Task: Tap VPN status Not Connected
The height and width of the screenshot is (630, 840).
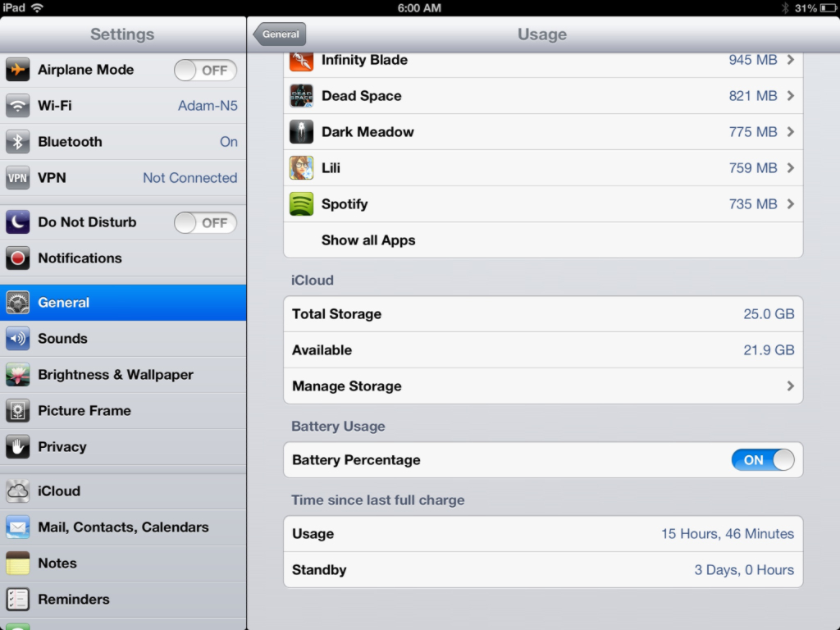Action: coord(190,178)
